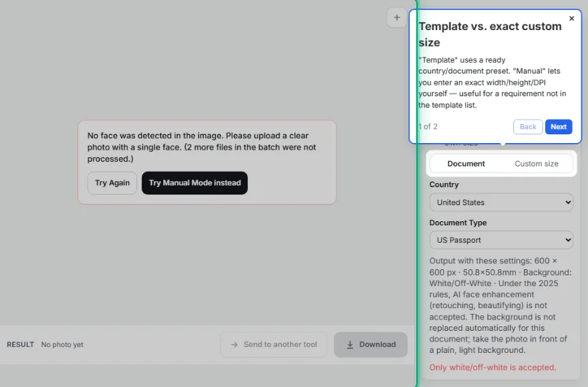Choose Try Manual Mode instead
This screenshot has height=387, width=588.
pos(194,183)
